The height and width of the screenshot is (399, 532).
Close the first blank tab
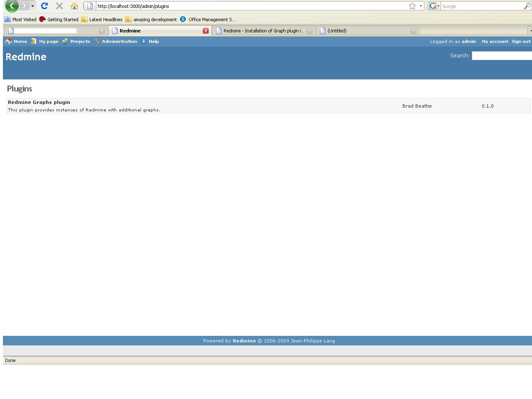click(x=102, y=31)
